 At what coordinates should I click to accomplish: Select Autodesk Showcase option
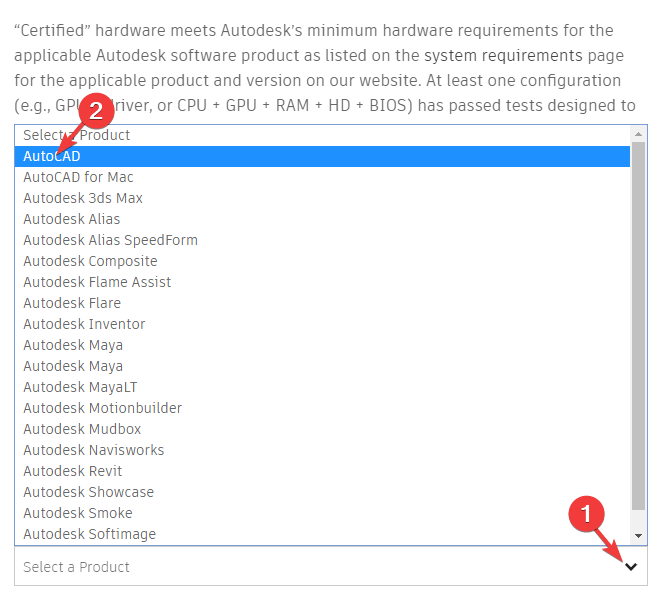coord(322,492)
